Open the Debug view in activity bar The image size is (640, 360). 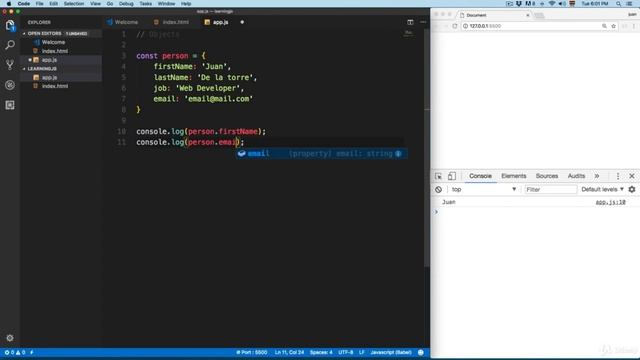point(10,85)
